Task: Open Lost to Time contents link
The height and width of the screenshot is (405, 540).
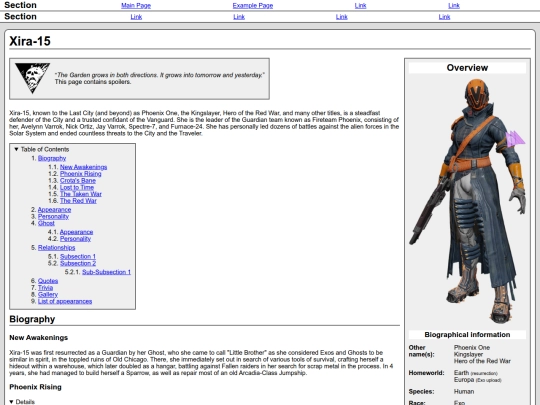Action: point(77,187)
